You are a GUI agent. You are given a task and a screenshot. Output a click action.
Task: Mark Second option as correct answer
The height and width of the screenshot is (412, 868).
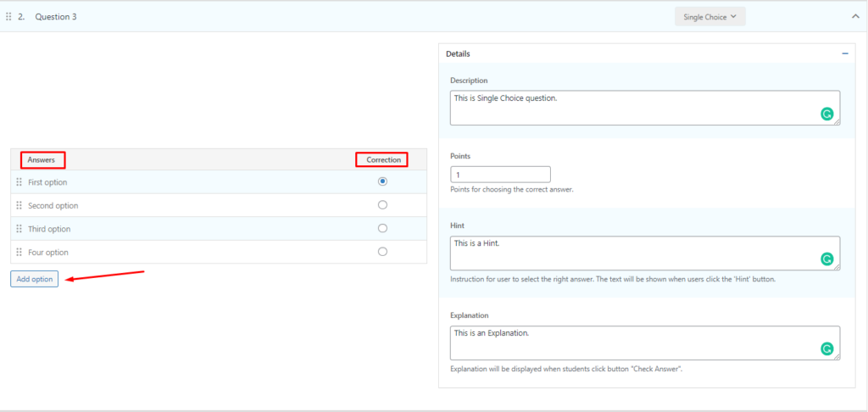[x=382, y=205]
